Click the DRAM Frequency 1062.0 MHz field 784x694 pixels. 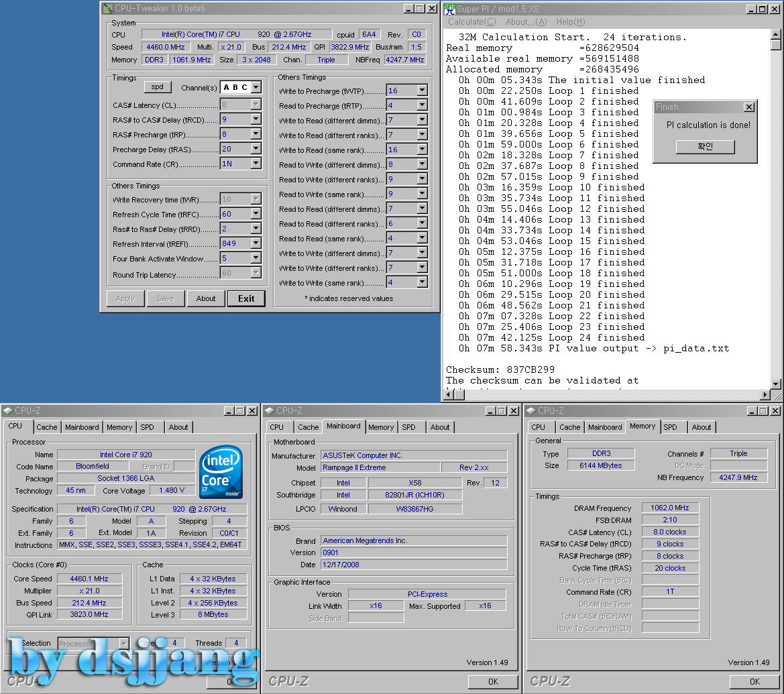670,508
